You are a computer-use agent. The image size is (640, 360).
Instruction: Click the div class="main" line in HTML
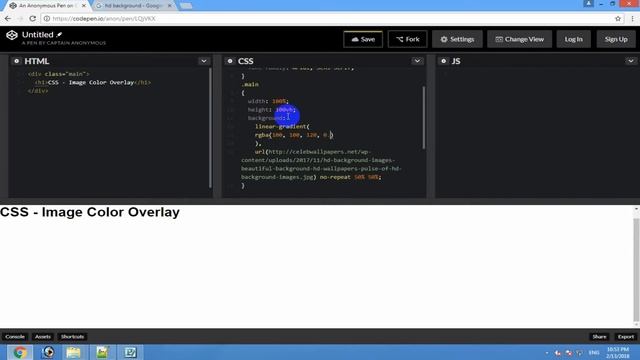pyautogui.click(x=59, y=74)
